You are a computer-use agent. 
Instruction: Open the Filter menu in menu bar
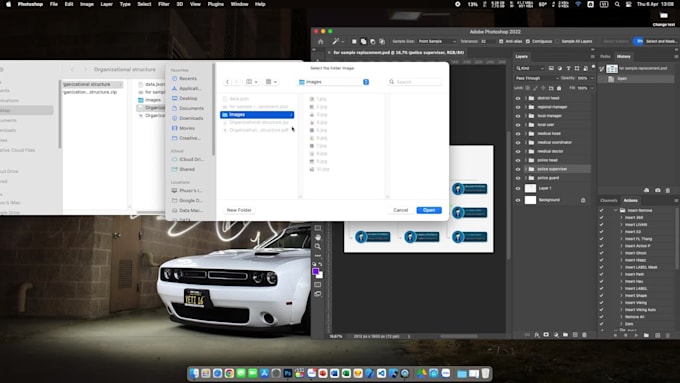164,4
